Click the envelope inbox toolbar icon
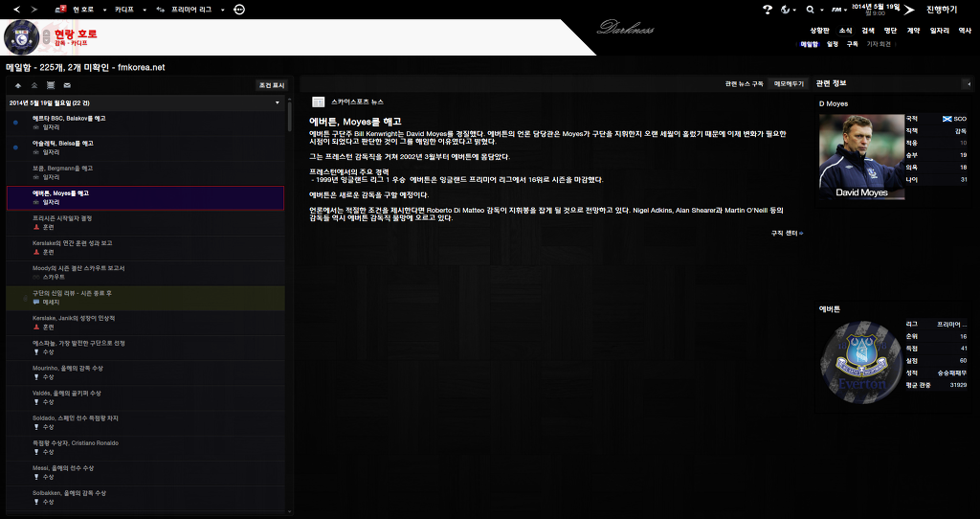 67,85
